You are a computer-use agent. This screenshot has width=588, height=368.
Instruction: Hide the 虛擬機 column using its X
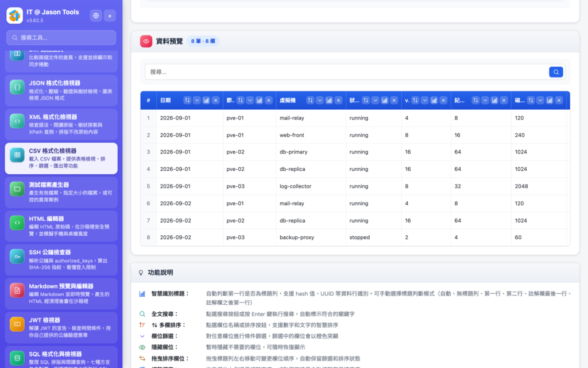coord(339,100)
